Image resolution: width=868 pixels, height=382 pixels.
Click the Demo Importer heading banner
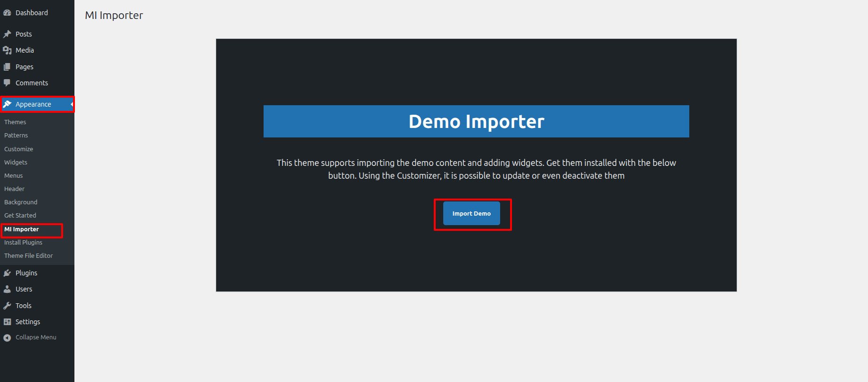pos(476,121)
